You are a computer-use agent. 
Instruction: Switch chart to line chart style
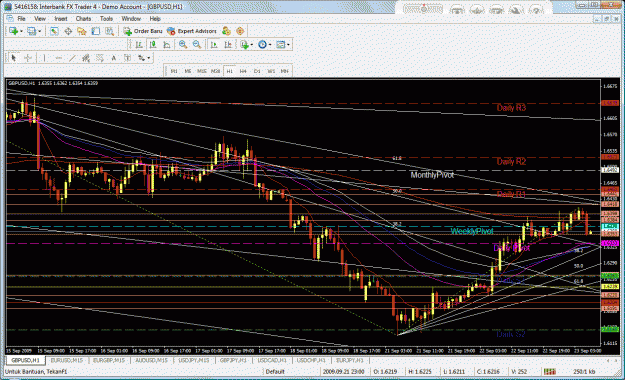pyautogui.click(x=167, y=45)
